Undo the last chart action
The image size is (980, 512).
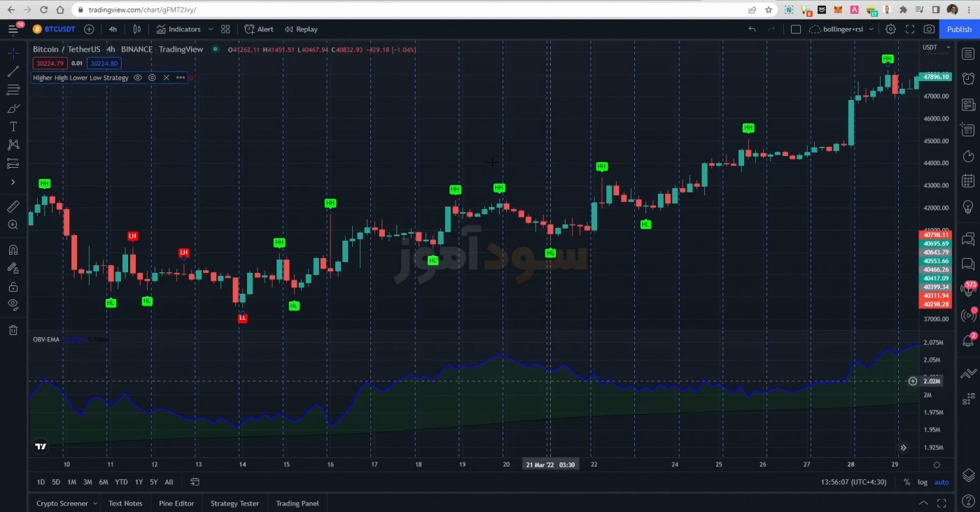click(x=752, y=29)
